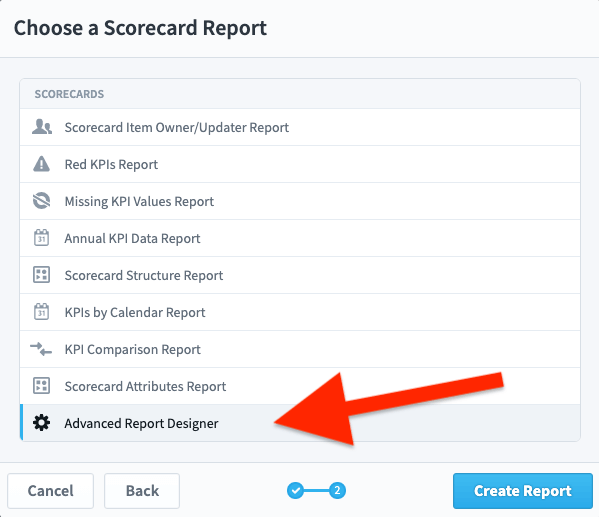This screenshot has height=517, width=599.
Task: Pick the Annual KPI Data Report
Action: [x=300, y=238]
